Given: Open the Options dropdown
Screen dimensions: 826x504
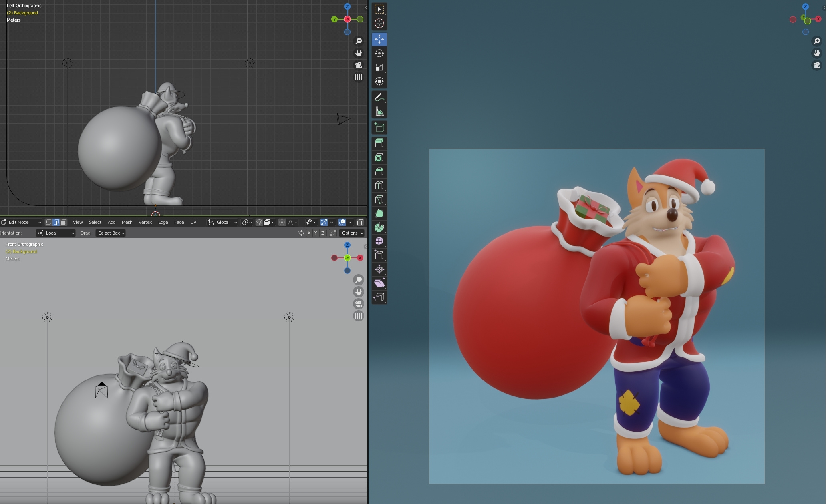Looking at the screenshot, I should (x=352, y=233).
